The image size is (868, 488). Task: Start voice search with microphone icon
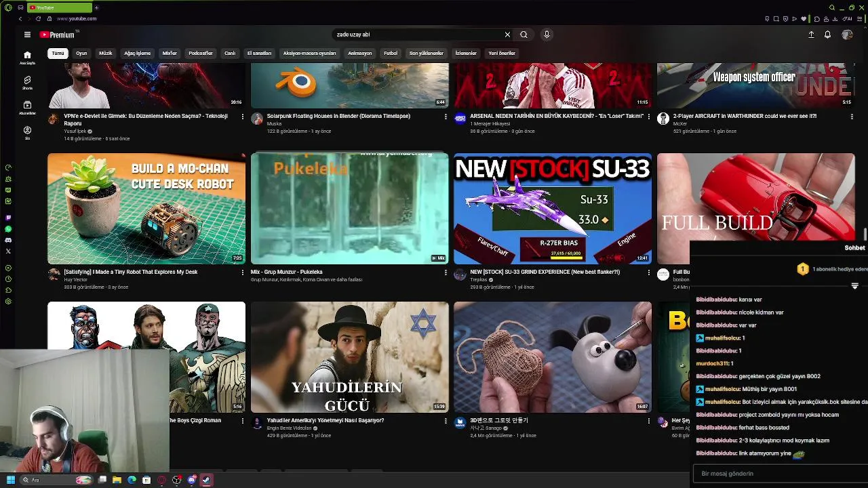tap(547, 35)
